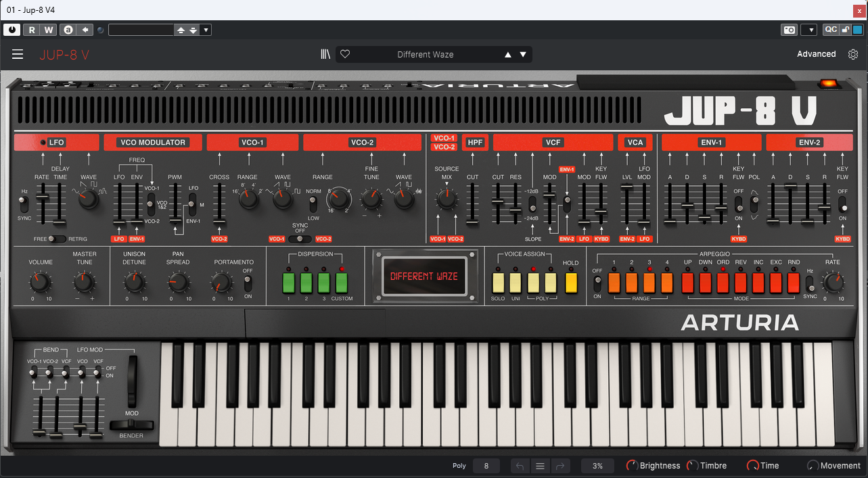Screen dimensions: 868x478
Task: Click the QC quick controls button
Action: tap(830, 30)
